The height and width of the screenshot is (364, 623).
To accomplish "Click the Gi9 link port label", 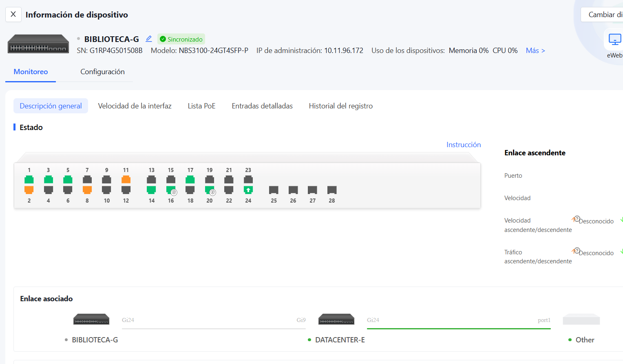I will tap(301, 320).
